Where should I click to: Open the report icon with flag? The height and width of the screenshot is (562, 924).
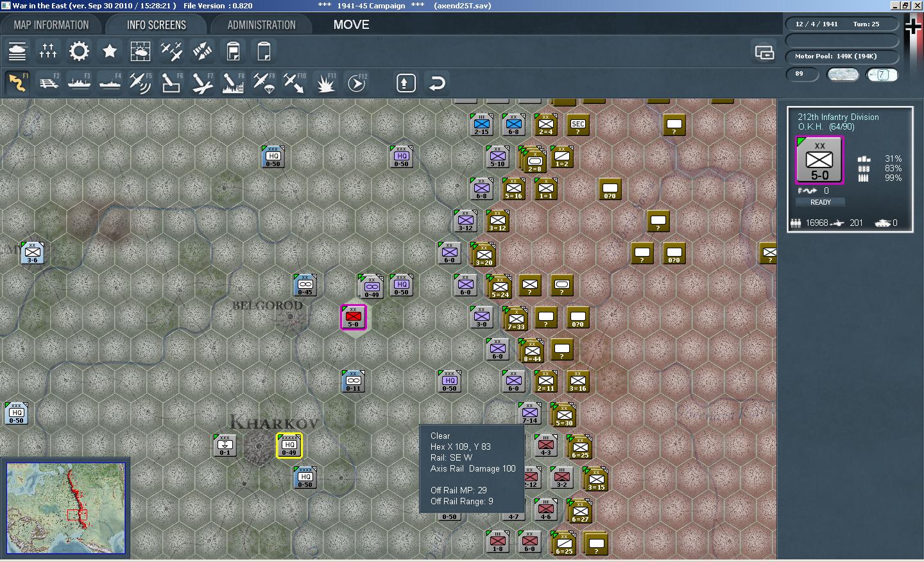(x=233, y=51)
